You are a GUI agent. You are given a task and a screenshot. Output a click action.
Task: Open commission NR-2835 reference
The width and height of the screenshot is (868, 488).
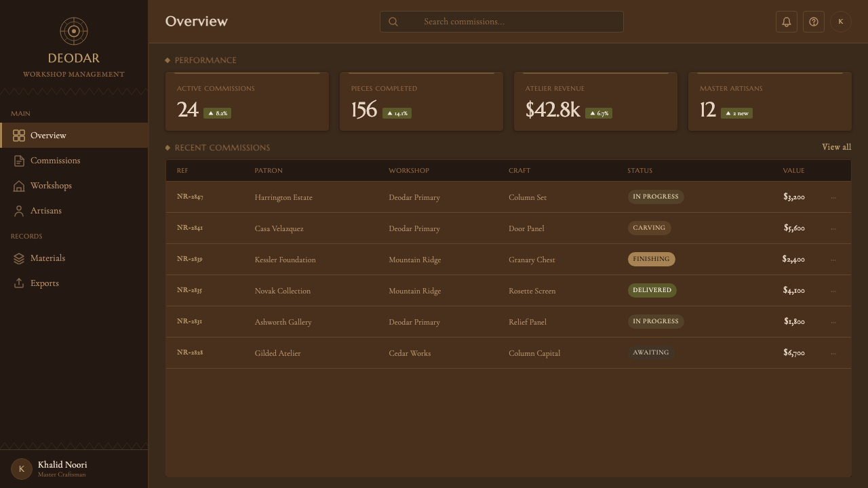point(190,290)
